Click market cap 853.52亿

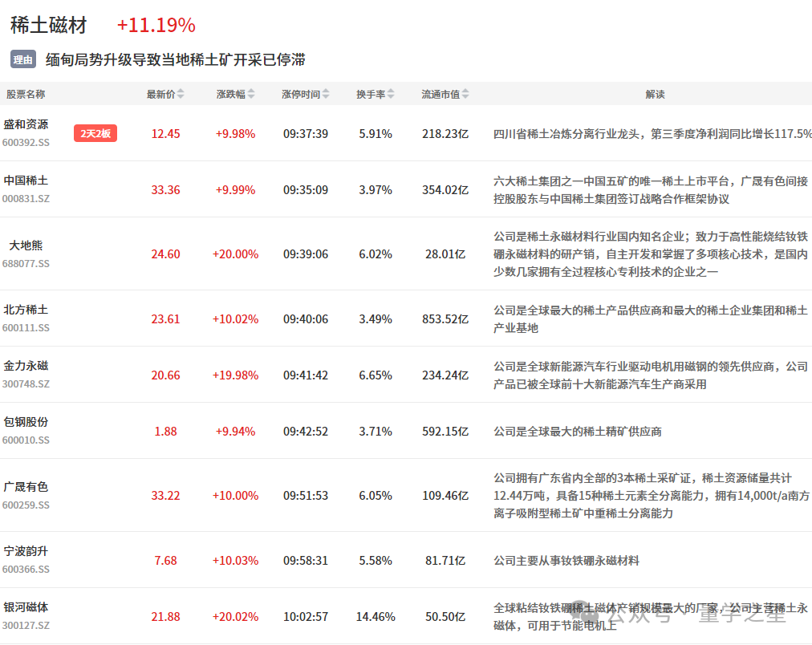coord(445,318)
